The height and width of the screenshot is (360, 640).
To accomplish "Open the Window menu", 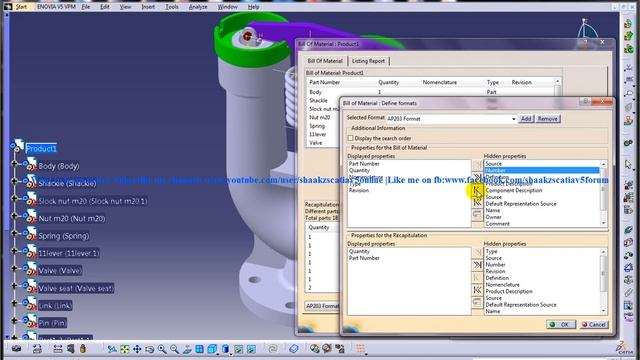I will [227, 7].
